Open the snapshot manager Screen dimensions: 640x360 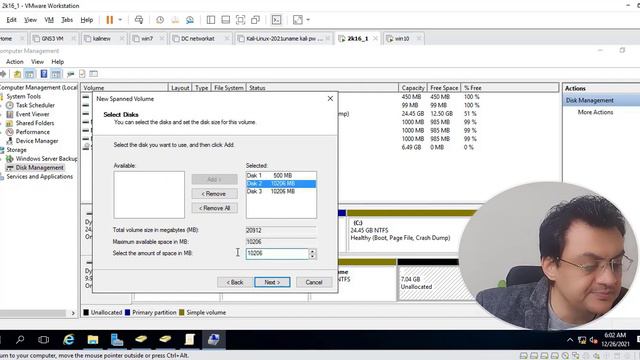(x=190, y=20)
